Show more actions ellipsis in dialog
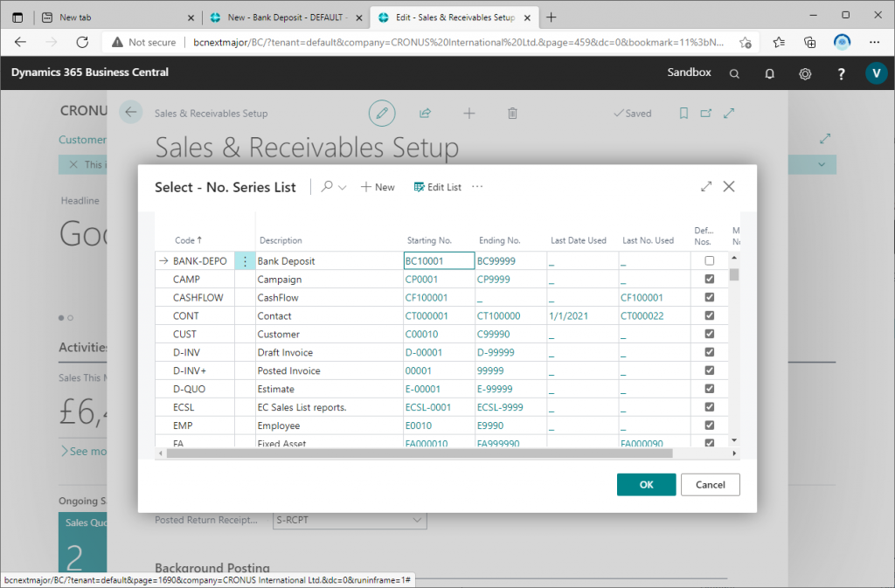Viewport: 895px width, 588px height. [x=477, y=186]
